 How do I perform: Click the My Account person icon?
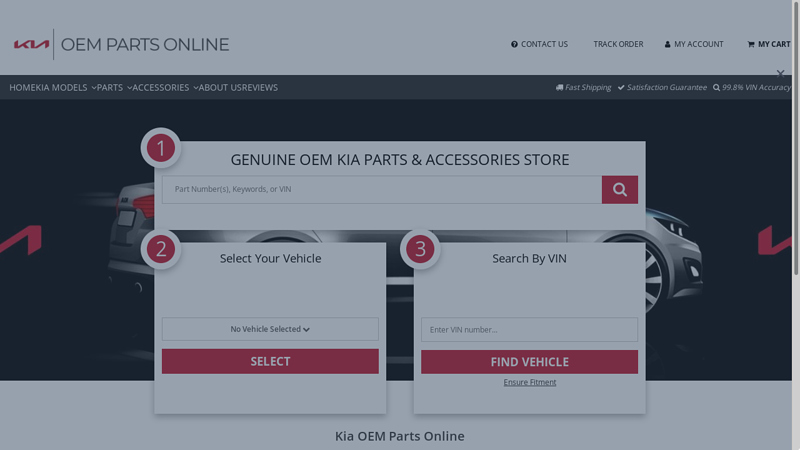click(x=667, y=44)
